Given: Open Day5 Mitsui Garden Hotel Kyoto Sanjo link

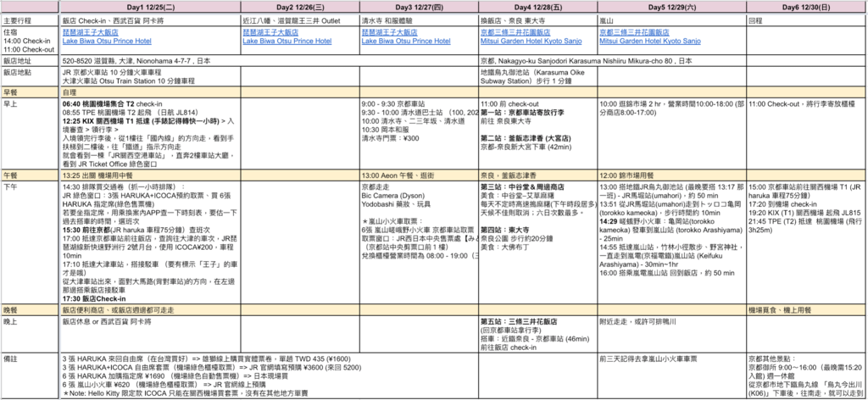Looking at the screenshot, I should click(650, 42).
